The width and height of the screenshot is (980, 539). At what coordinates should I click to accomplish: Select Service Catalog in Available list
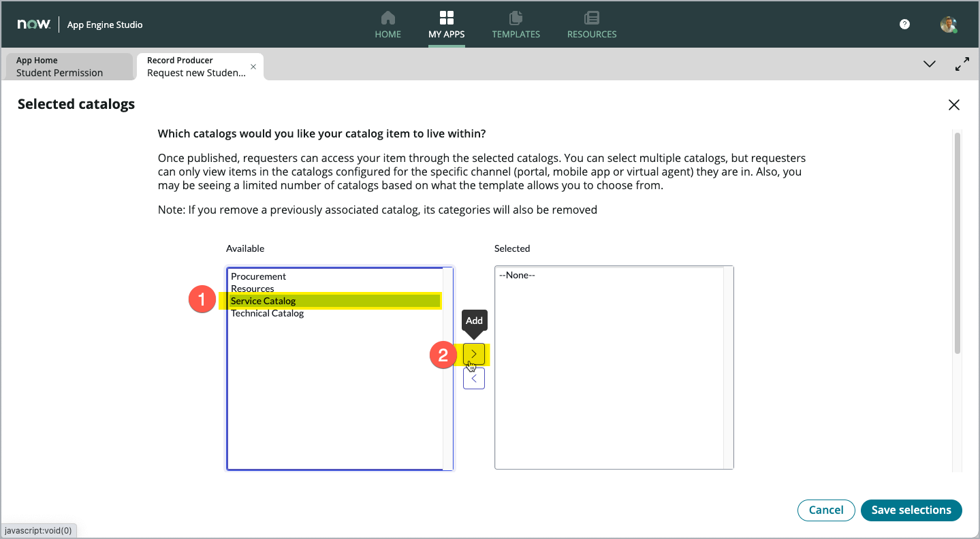[335, 301]
